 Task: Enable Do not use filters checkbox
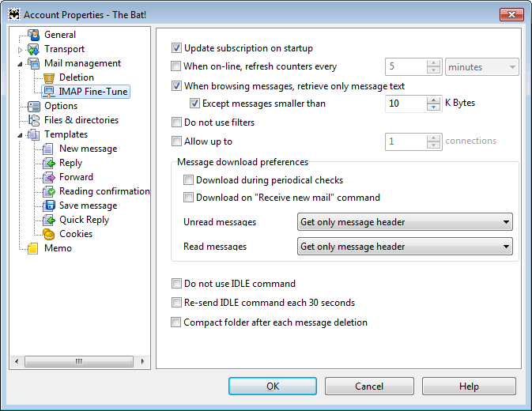(176, 123)
